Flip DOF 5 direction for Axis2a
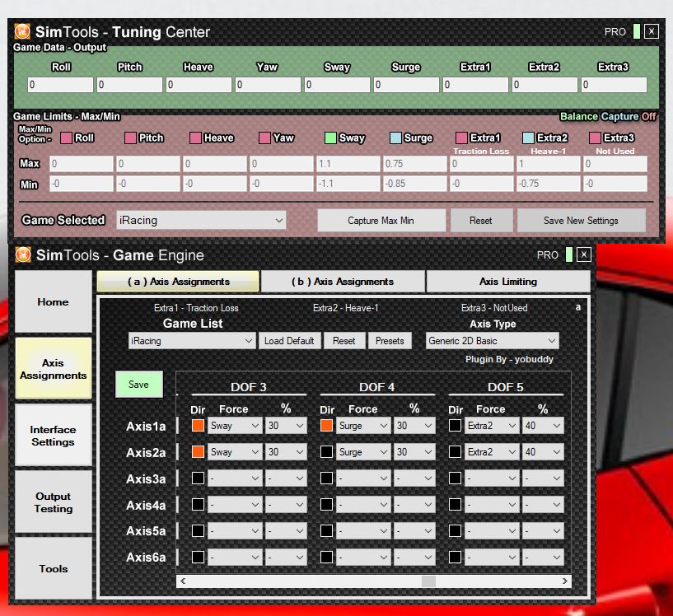The height and width of the screenshot is (616, 673). point(455,451)
